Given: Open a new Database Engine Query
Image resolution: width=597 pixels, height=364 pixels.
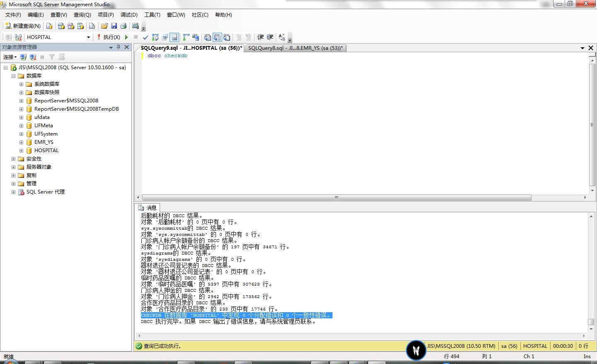Looking at the screenshot, I should (x=49, y=26).
